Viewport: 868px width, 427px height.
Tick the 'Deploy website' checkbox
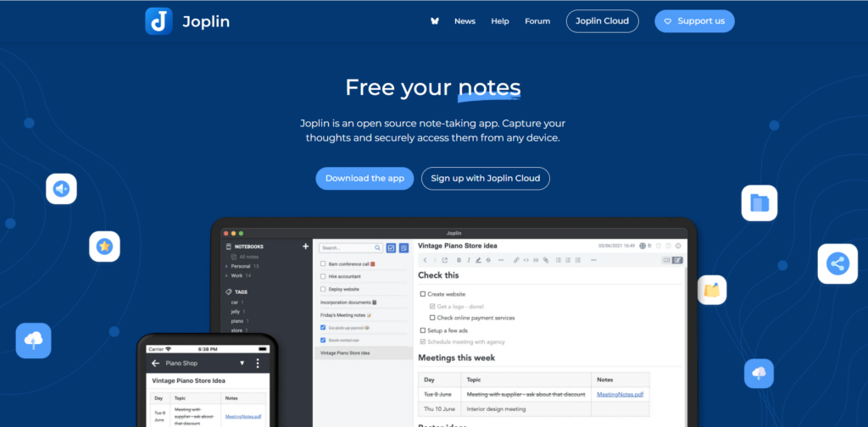pyautogui.click(x=323, y=289)
